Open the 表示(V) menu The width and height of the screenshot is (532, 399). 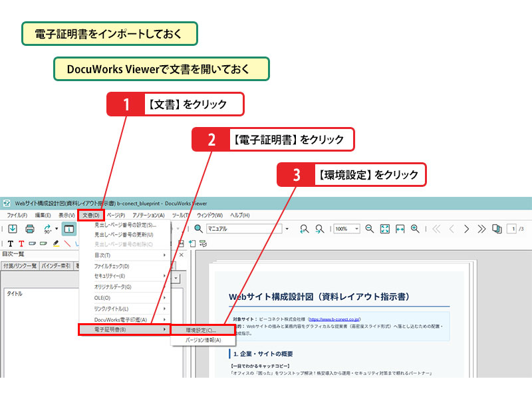[66, 215]
